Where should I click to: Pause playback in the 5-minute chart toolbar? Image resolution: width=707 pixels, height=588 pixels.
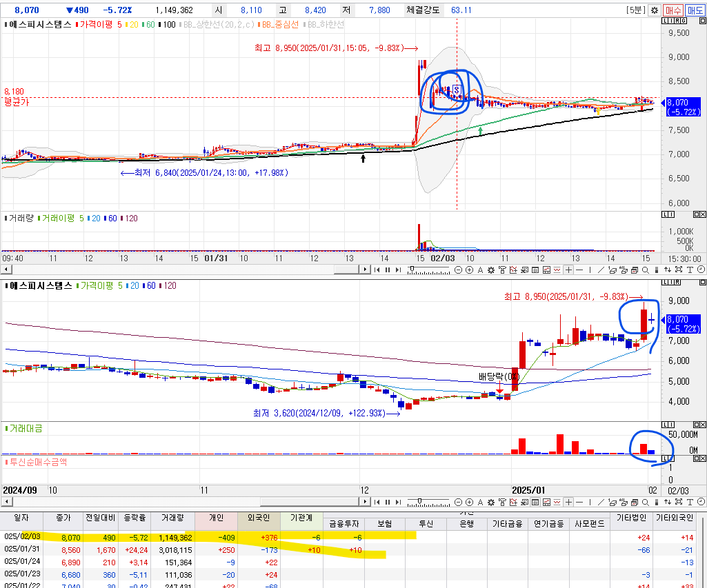388,270
